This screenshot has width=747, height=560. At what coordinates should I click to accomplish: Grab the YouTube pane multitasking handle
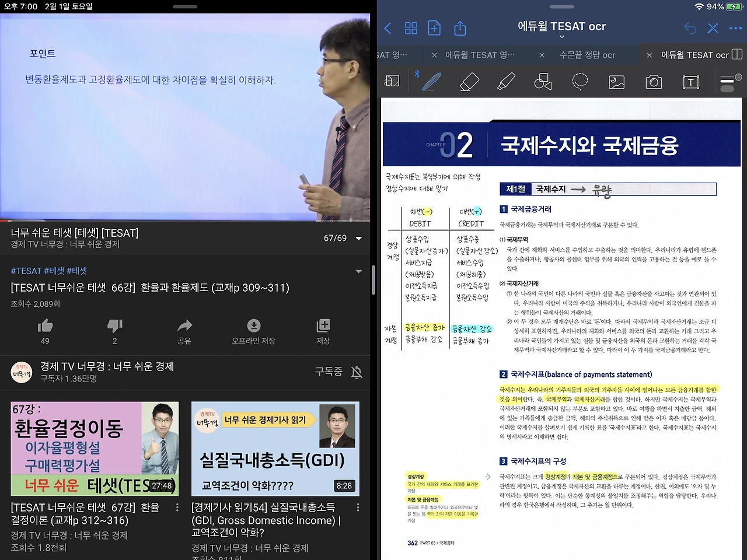pyautogui.click(x=185, y=6)
